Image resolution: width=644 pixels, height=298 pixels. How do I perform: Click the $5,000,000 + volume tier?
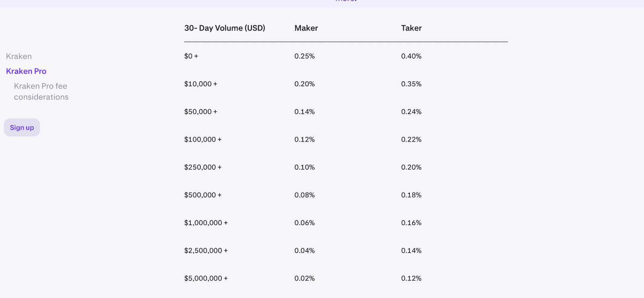(x=206, y=278)
